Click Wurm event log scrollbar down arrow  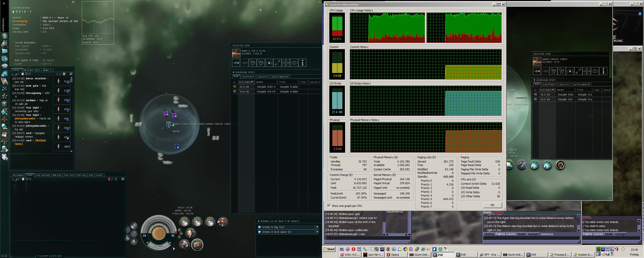pyautogui.click(x=578, y=230)
